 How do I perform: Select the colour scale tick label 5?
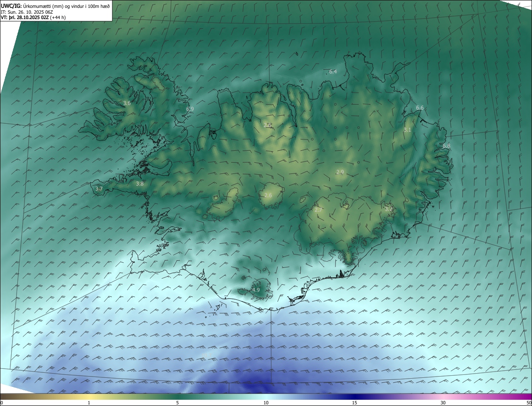177,403
